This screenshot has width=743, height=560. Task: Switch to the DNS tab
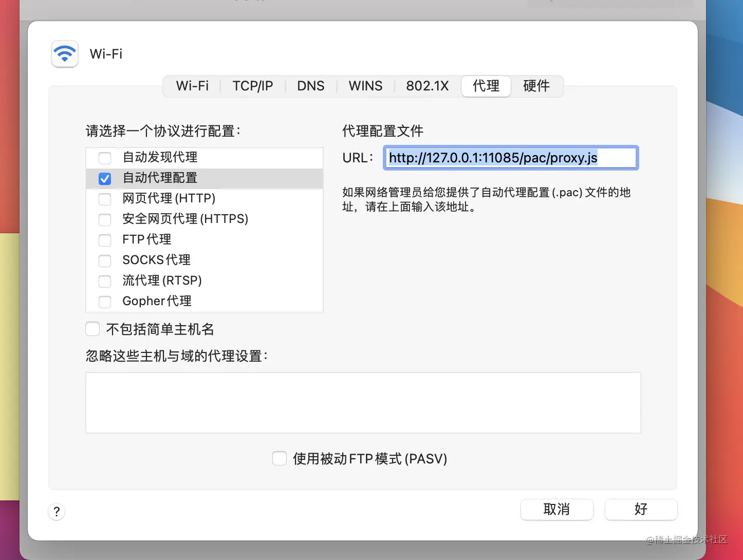311,86
